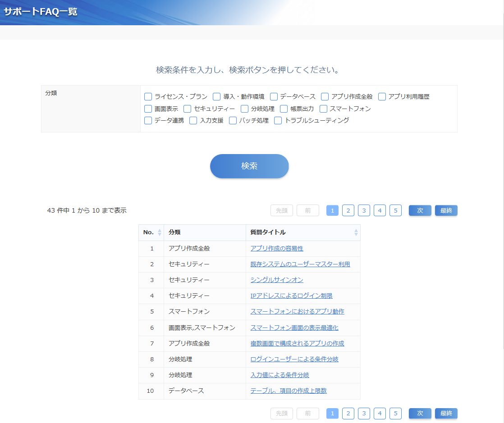Sort by 質問タイトル column arrows
Screen dimensions: 504x423
pos(356,232)
